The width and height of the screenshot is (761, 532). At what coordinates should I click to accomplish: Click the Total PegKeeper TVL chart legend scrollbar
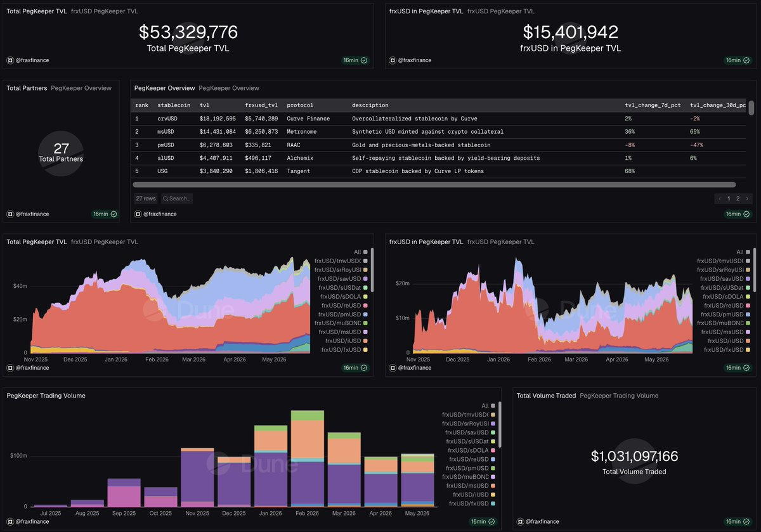coord(372,269)
